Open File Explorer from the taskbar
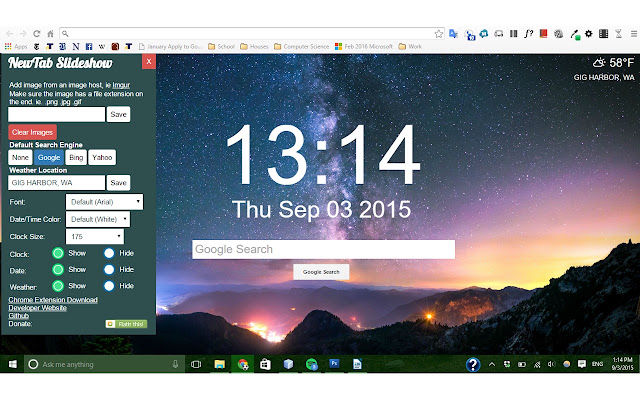 pos(220,364)
